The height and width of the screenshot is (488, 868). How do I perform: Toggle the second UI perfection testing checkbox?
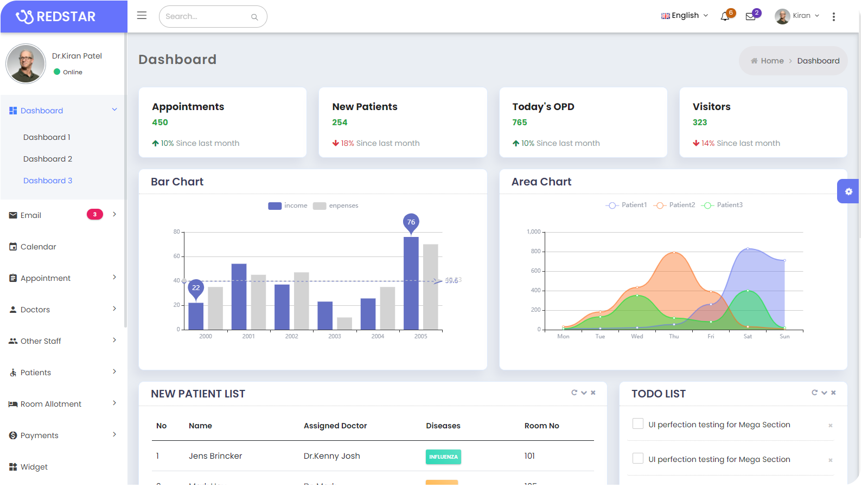coord(637,458)
